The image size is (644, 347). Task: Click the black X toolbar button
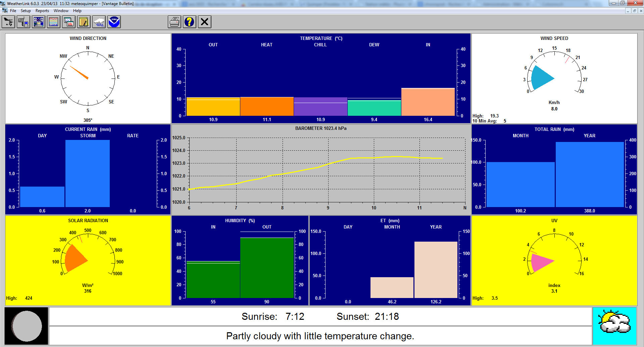click(205, 22)
